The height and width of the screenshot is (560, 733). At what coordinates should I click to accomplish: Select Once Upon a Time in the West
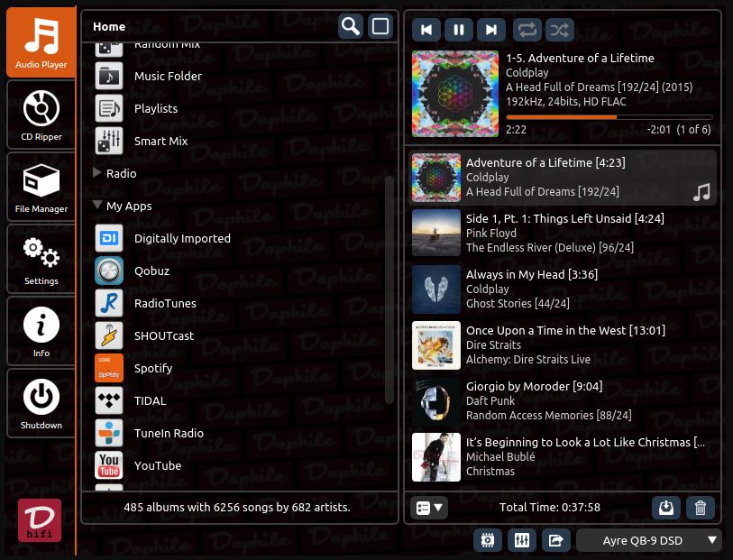coord(563,345)
